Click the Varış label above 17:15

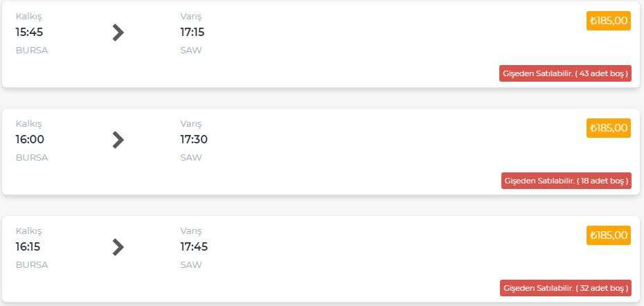point(191,16)
